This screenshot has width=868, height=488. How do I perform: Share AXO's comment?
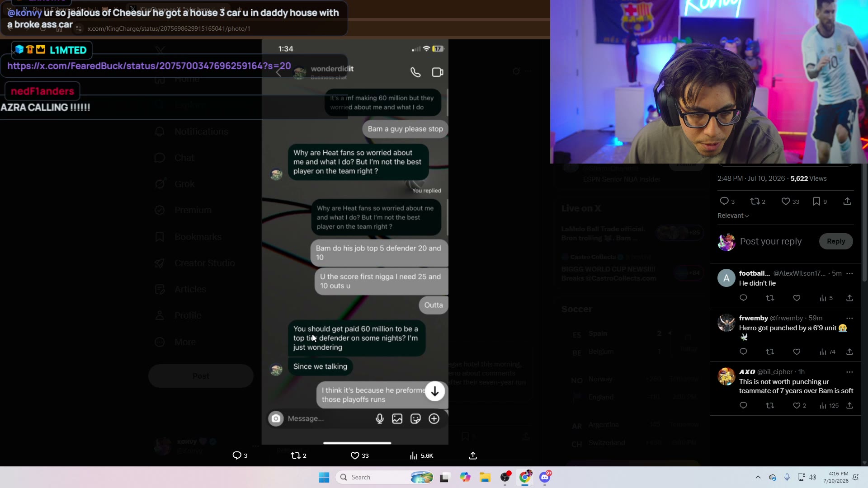[x=849, y=406]
